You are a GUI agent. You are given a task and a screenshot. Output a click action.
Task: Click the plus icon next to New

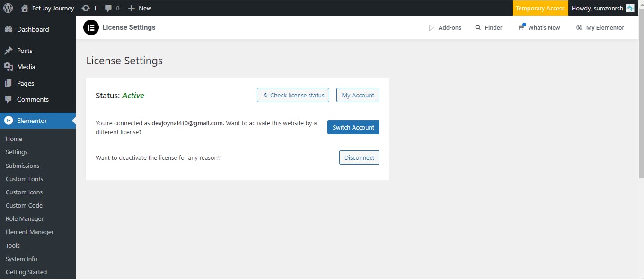pos(132,8)
